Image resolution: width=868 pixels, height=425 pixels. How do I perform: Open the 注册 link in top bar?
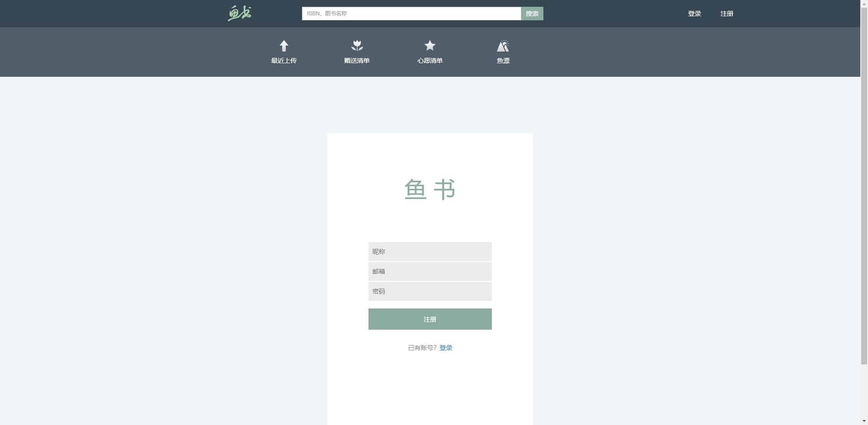tap(727, 14)
